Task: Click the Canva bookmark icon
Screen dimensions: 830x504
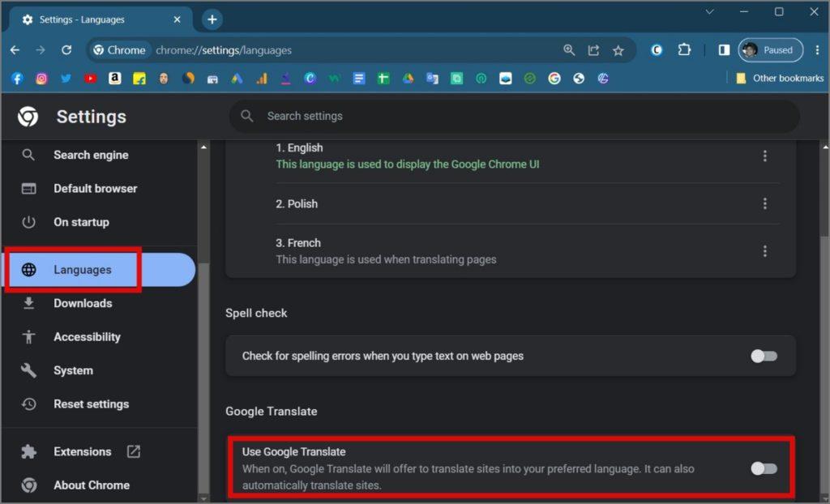Action: tap(310, 79)
